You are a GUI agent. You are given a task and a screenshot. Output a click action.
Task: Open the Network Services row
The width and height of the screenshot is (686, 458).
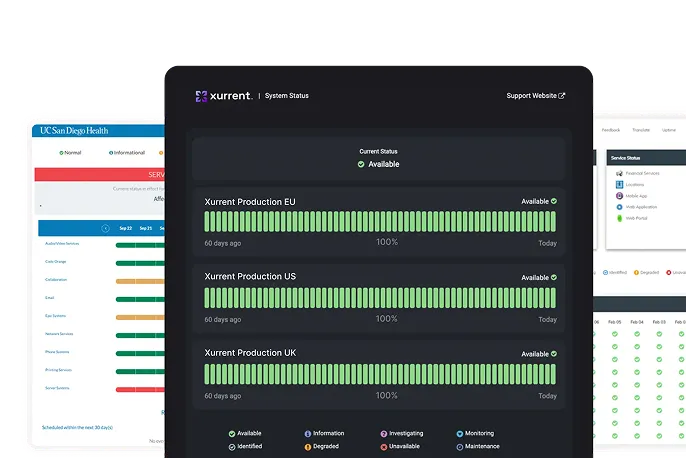(59, 334)
